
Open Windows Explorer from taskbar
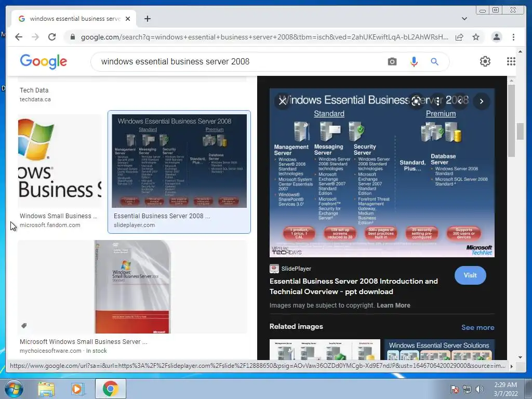[x=46, y=389]
